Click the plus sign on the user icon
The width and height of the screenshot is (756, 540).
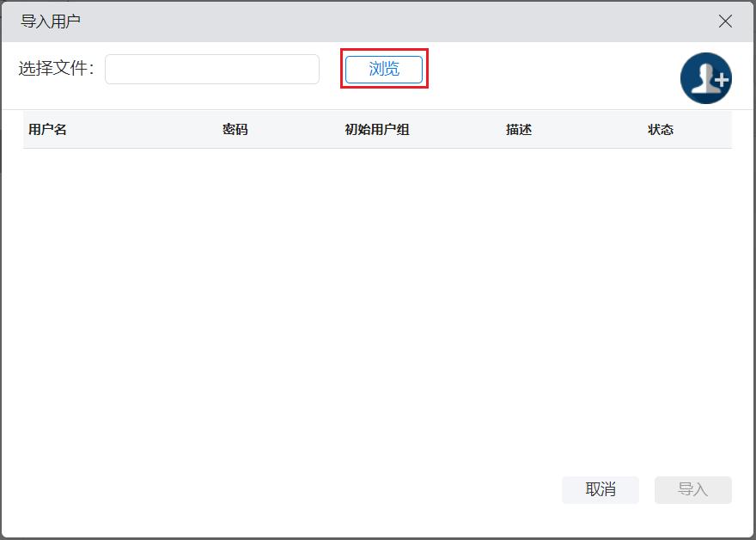coord(720,81)
